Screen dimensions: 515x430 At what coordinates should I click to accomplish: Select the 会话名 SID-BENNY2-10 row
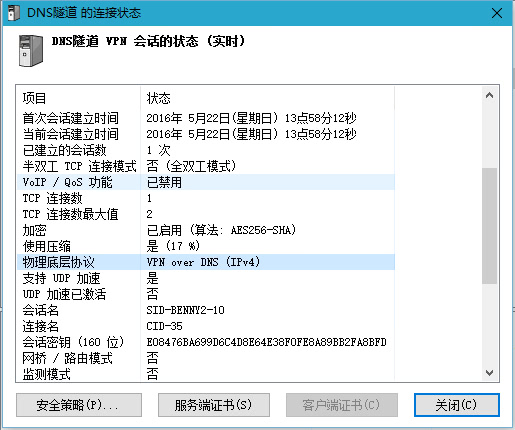pos(206,310)
